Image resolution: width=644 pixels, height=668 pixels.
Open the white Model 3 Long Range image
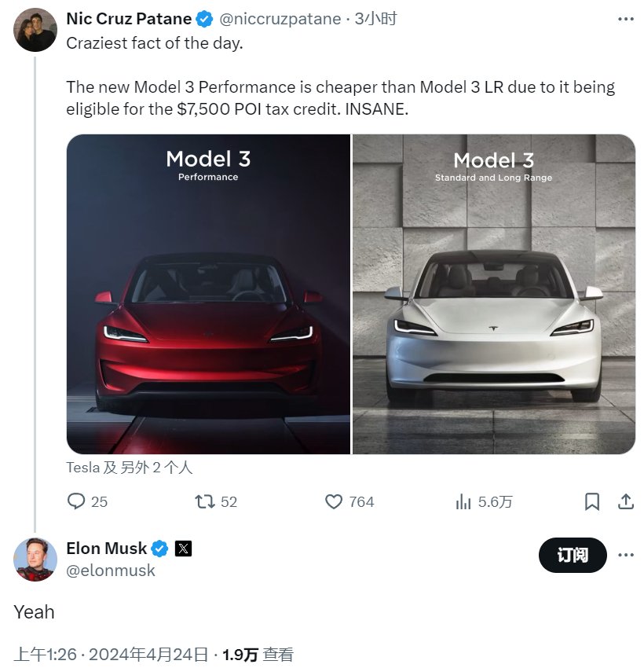(x=494, y=294)
